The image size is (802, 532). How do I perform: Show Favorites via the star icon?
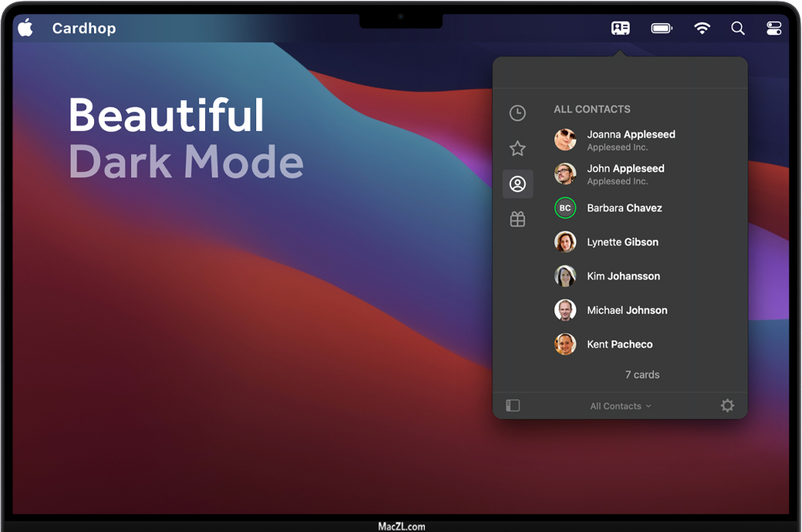click(x=517, y=149)
